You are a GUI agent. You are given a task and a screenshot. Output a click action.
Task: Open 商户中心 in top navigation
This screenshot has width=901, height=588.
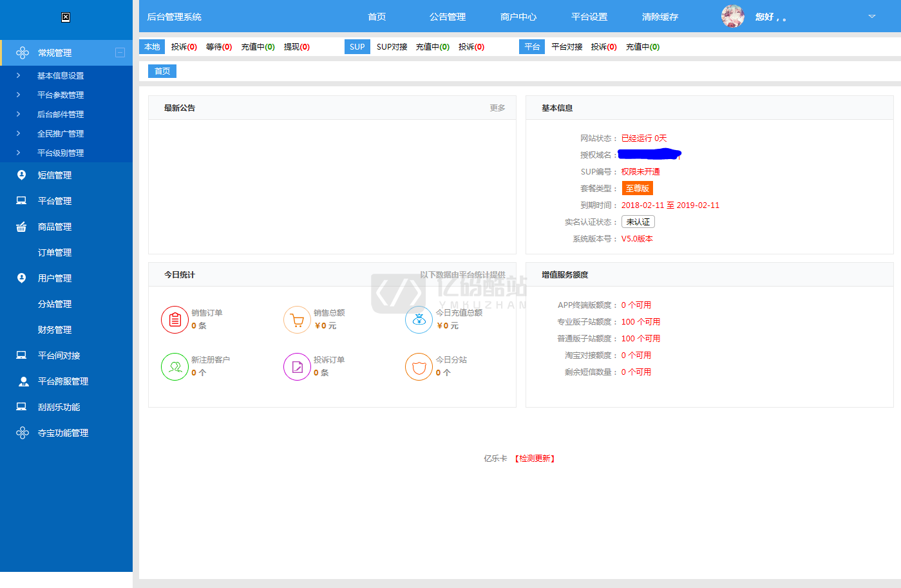[518, 17]
